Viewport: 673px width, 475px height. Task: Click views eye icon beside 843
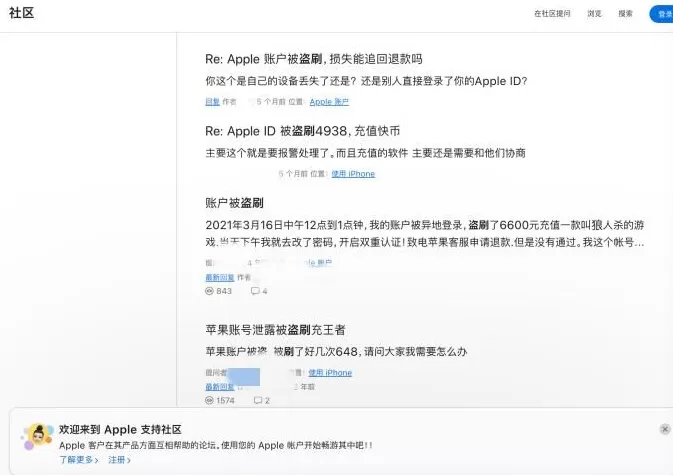pos(209,291)
